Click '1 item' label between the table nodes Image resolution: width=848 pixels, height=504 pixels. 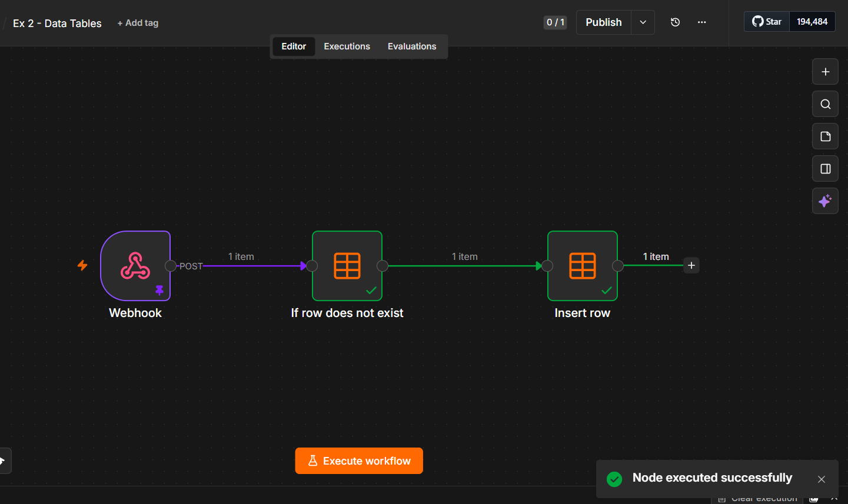click(x=465, y=256)
